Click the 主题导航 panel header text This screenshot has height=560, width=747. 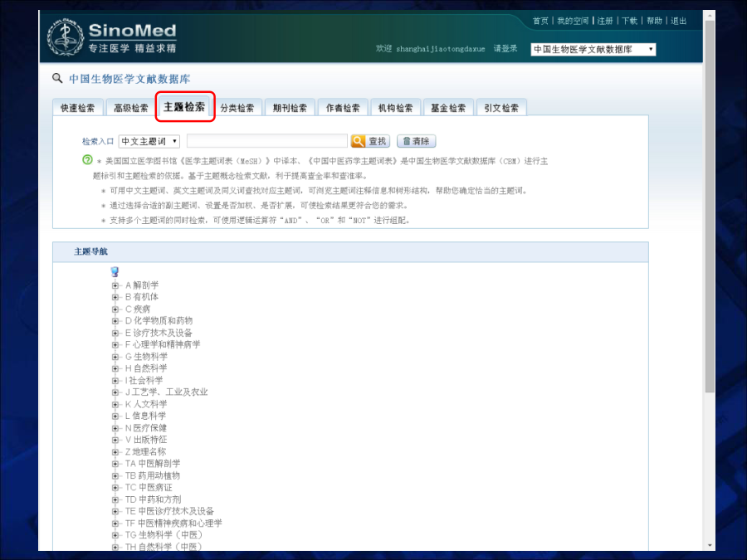pos(91,251)
